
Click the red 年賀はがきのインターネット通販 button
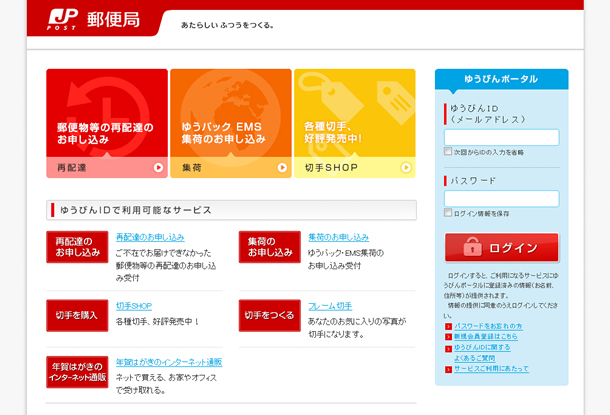77,372
